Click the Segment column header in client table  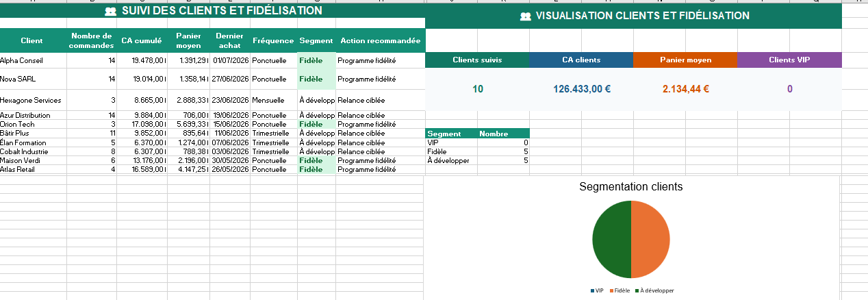coord(316,40)
